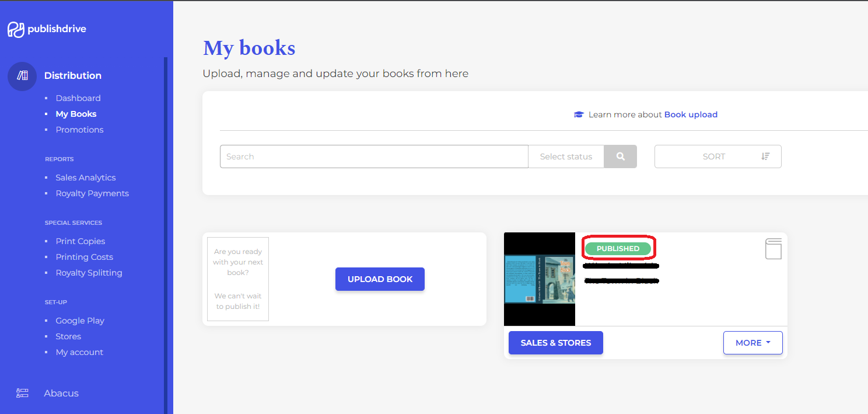The image size is (868, 414).
Task: Open the book cover thumbnail
Action: coord(539,279)
